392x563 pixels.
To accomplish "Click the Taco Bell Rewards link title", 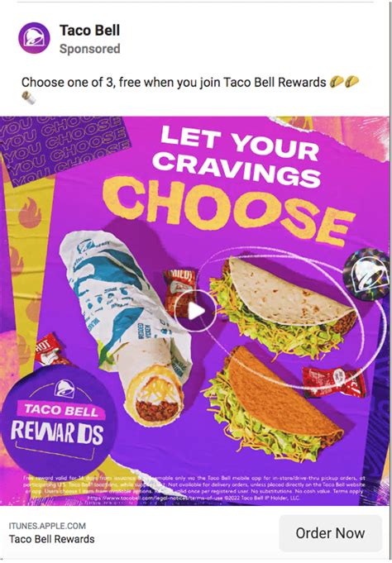I will 52,539.
